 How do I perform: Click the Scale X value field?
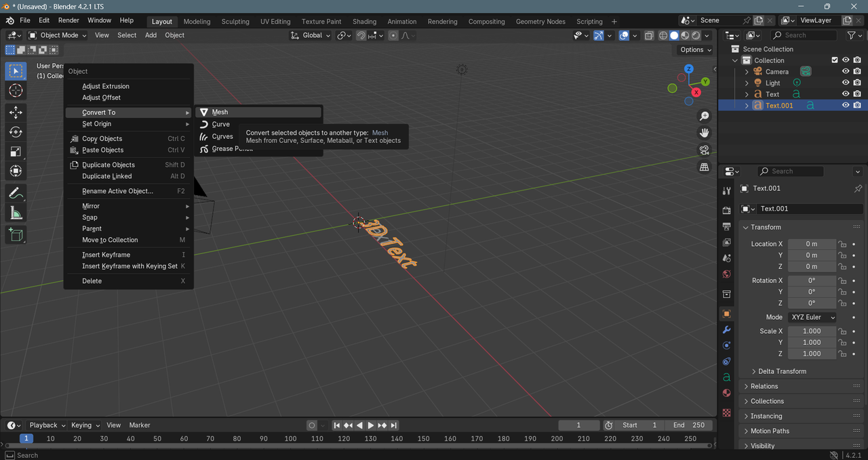[x=812, y=331]
